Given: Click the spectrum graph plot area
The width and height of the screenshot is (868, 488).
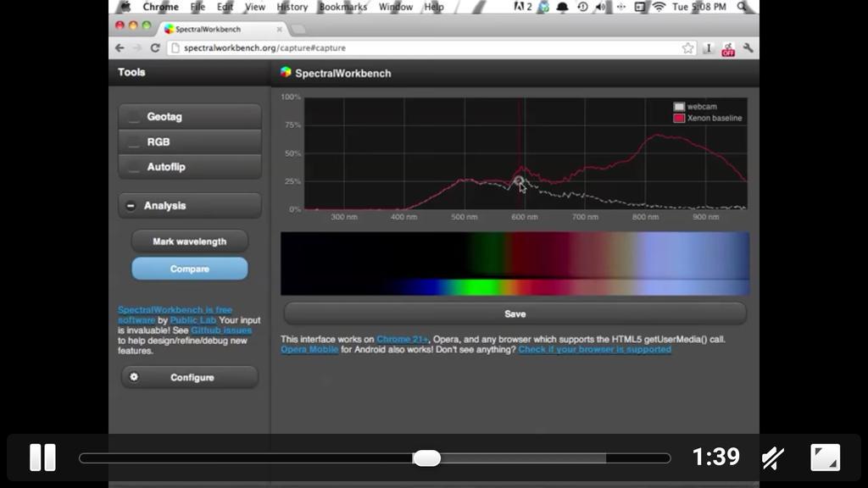Looking at the screenshot, I should (526, 153).
